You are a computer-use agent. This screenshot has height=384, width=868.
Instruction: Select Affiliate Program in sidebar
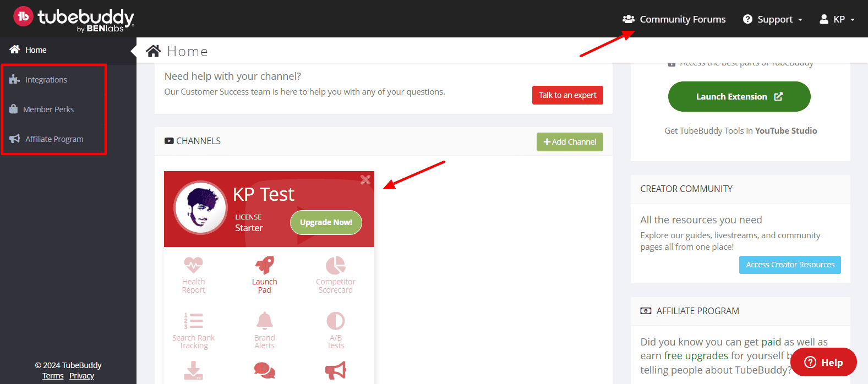tap(54, 139)
